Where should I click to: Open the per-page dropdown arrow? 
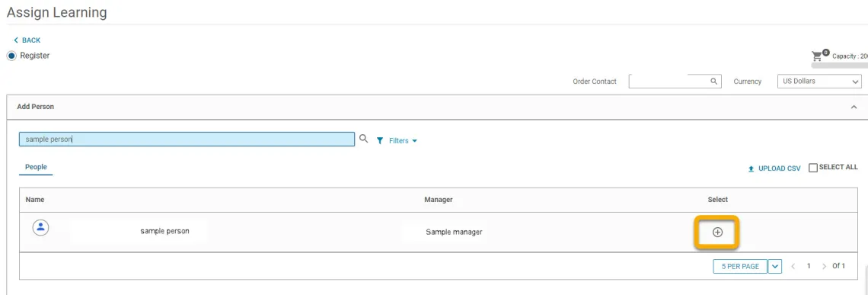[x=775, y=267]
